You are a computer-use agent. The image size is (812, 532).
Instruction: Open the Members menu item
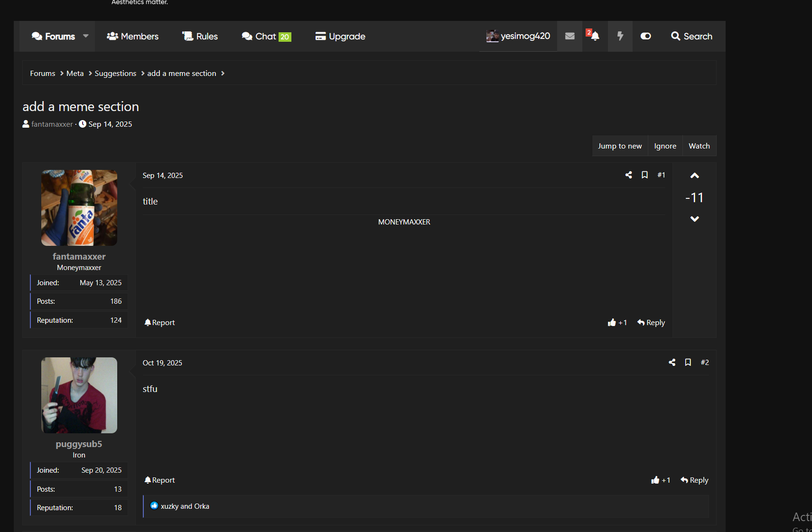tap(133, 37)
